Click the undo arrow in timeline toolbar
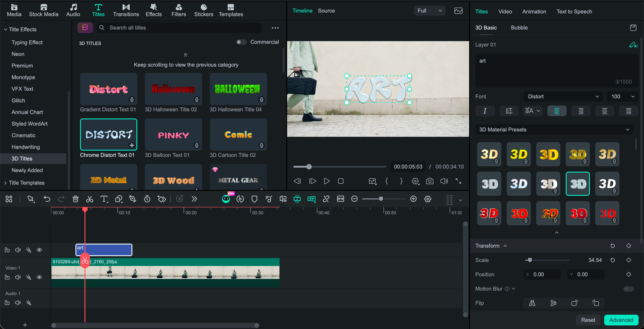Image resolution: width=644 pixels, height=329 pixels. 47,199
